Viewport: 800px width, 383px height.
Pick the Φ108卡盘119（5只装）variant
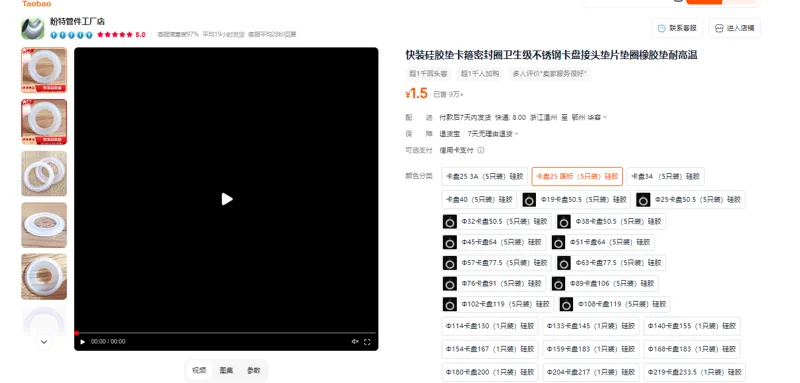tap(614, 304)
